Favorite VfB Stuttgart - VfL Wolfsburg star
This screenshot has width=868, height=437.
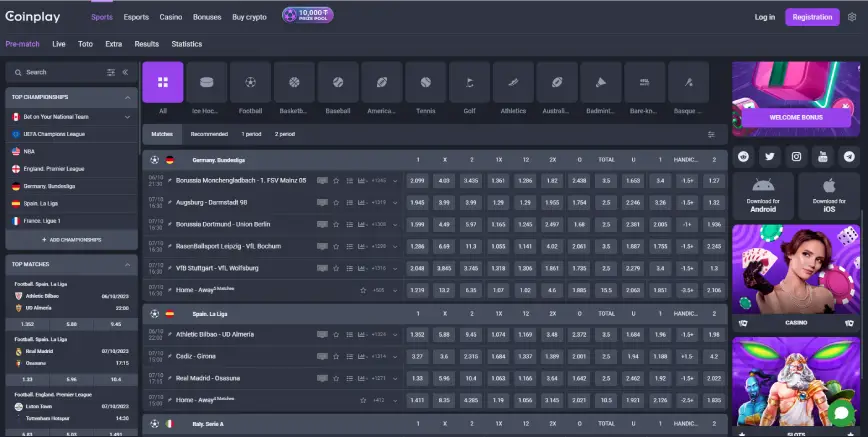tap(336, 268)
